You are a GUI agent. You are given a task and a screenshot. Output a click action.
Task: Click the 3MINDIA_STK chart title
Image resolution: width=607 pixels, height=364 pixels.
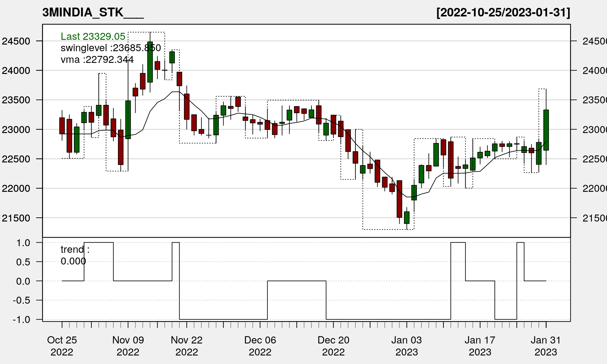(93, 12)
